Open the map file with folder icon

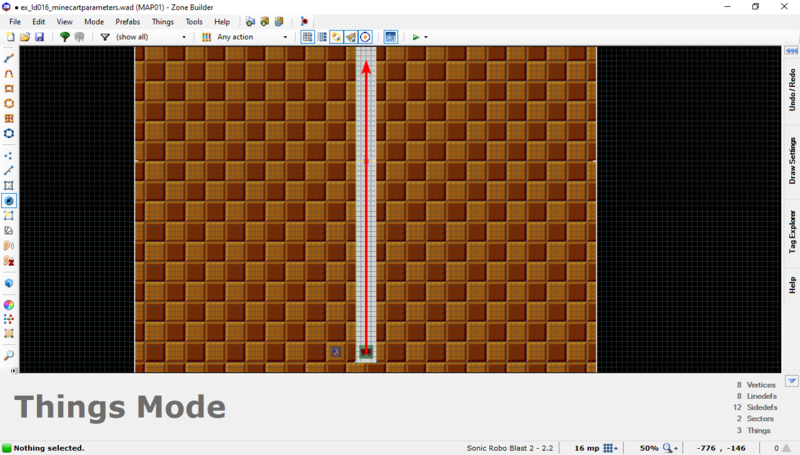pos(25,37)
